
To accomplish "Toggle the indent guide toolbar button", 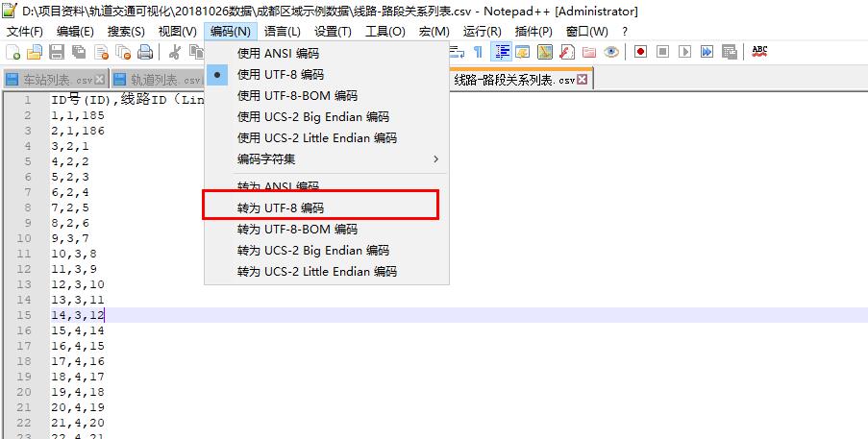I will point(501,52).
